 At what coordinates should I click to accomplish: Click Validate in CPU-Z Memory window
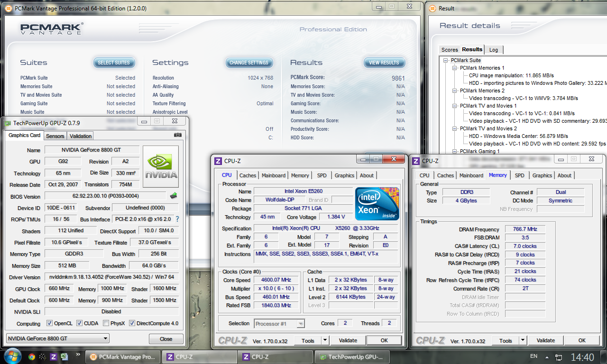[545, 340]
